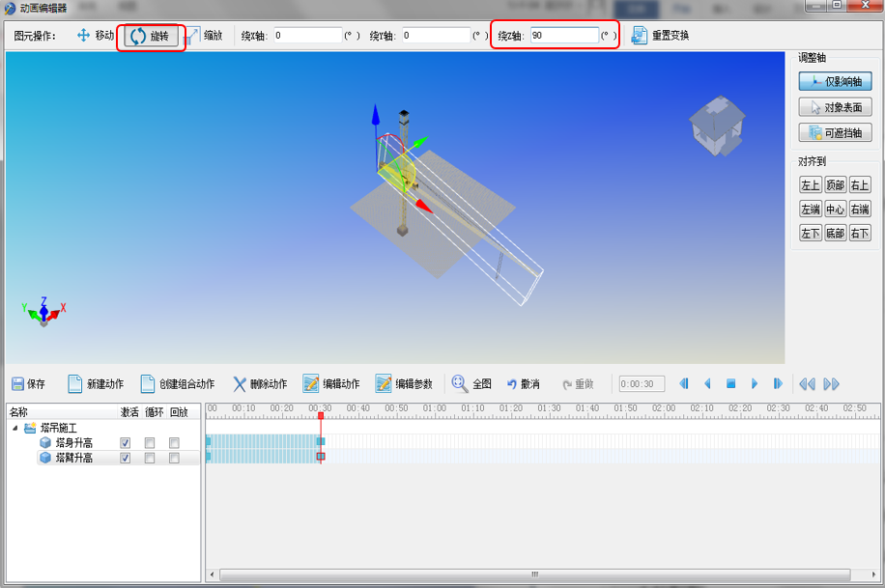
Task: Jump to first frame playback button
Action: (x=684, y=383)
